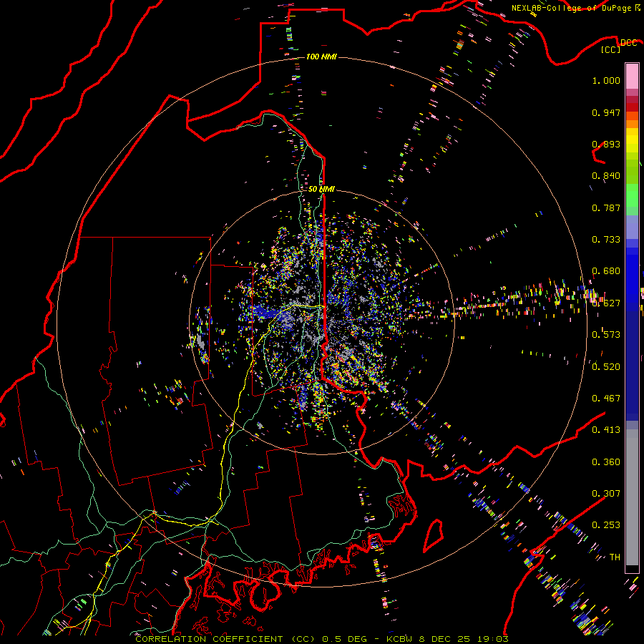Click the 0.253 color scale value
Viewport: 644px width, 644px height.
606,525
